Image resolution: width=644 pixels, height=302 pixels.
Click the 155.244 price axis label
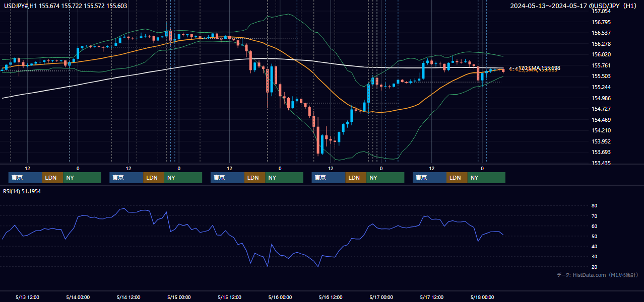pos(601,87)
